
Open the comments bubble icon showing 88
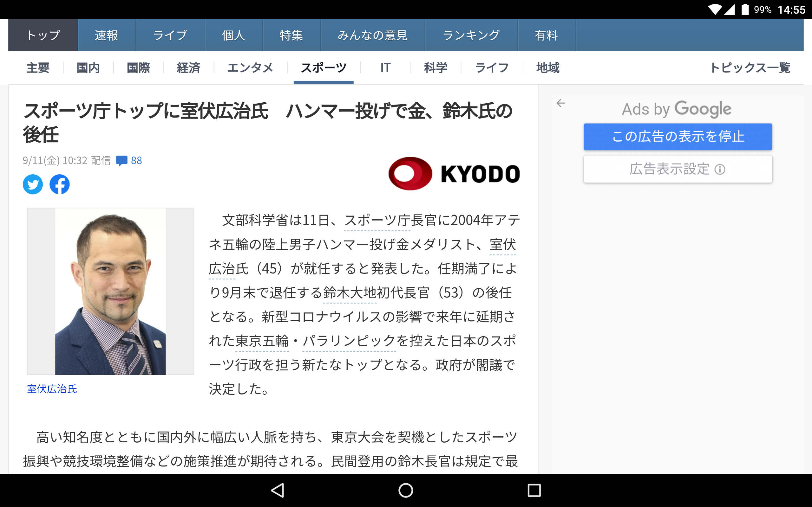121,161
